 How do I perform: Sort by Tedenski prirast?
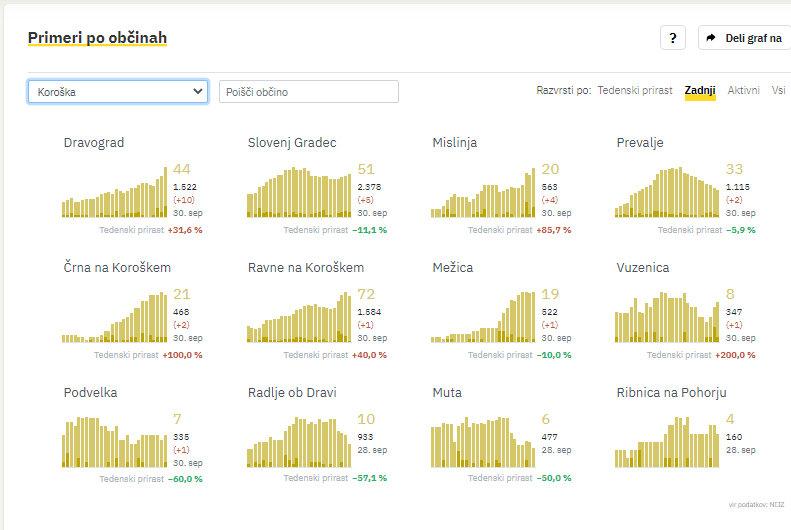[x=634, y=91]
